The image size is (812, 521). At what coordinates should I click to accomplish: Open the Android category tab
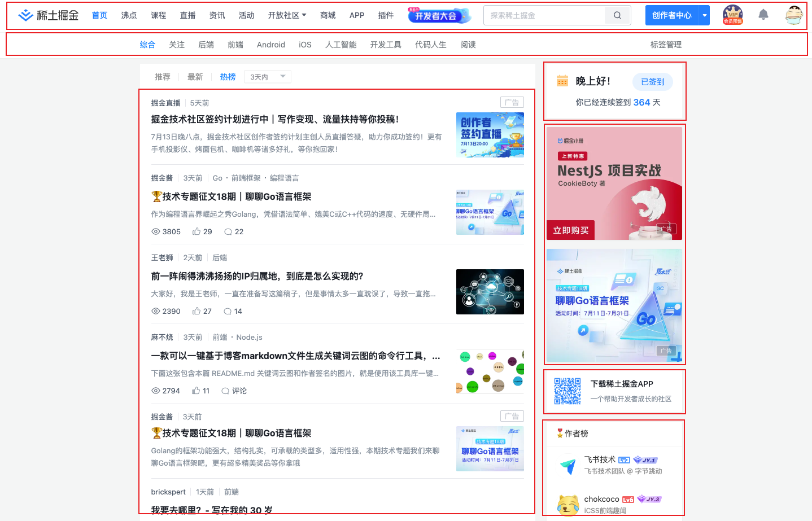point(271,45)
